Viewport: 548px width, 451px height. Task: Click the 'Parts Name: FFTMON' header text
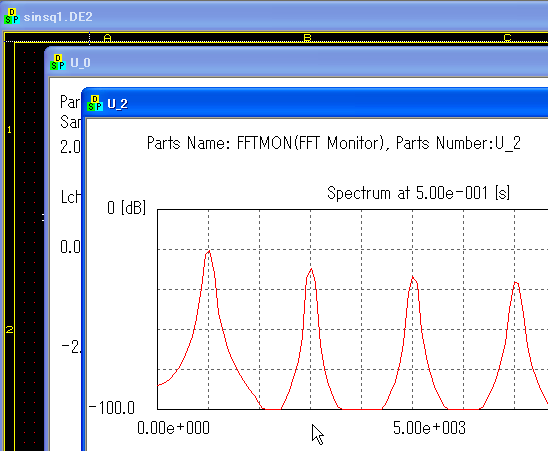tap(334, 143)
